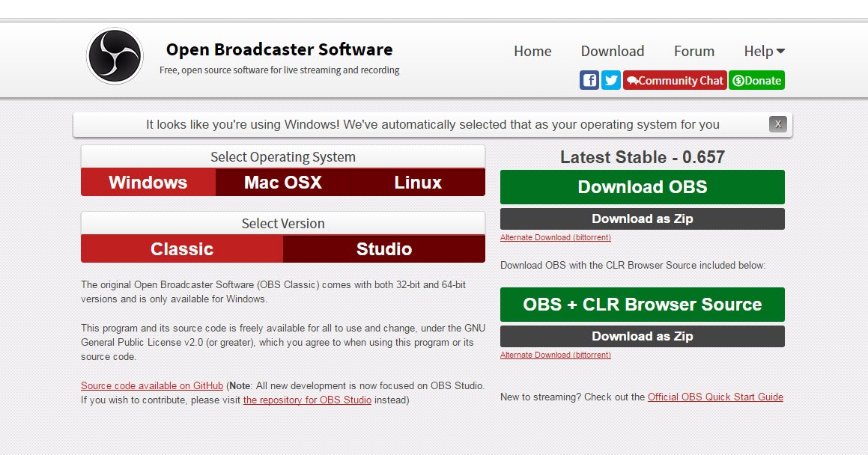This screenshot has width=868, height=455.
Task: Click the Download OBS button
Action: (642, 187)
